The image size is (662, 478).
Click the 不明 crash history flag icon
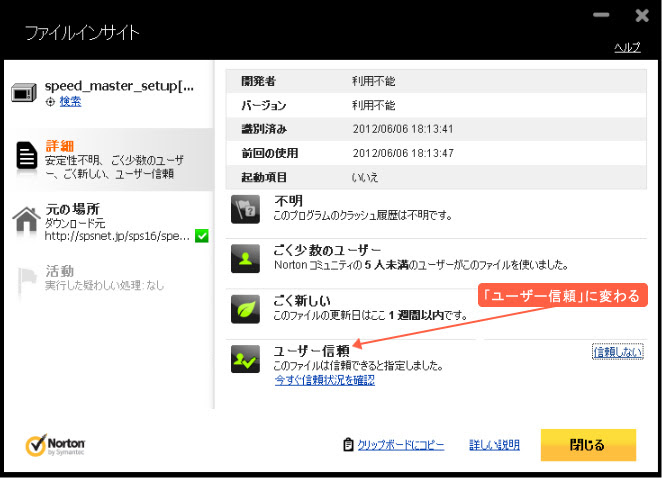[x=245, y=209]
